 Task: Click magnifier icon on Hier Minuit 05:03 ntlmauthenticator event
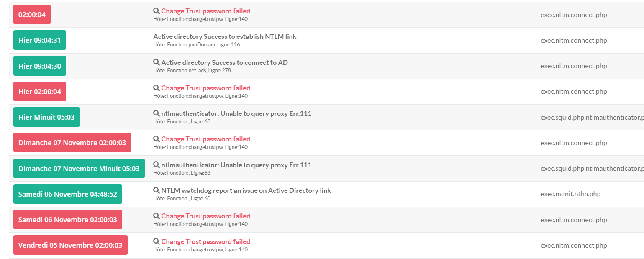pos(157,114)
